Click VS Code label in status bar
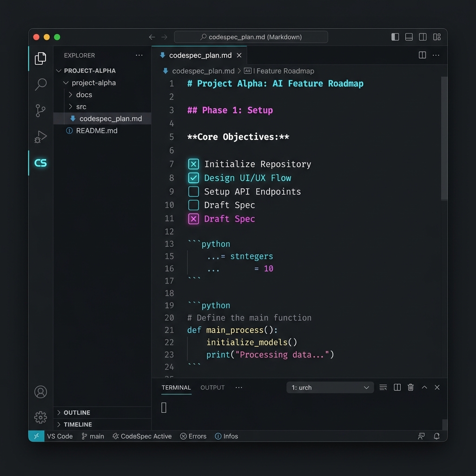This screenshot has width=476, height=476. [x=60, y=436]
